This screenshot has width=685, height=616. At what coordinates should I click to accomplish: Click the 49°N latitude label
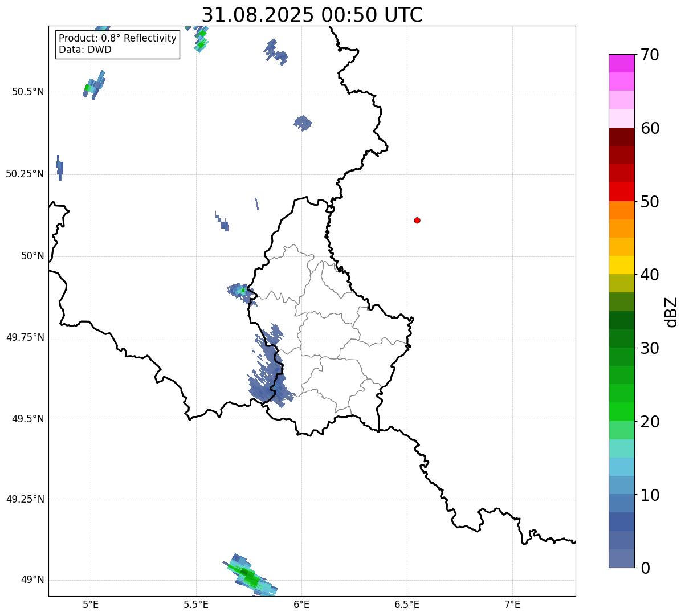[x=32, y=580]
